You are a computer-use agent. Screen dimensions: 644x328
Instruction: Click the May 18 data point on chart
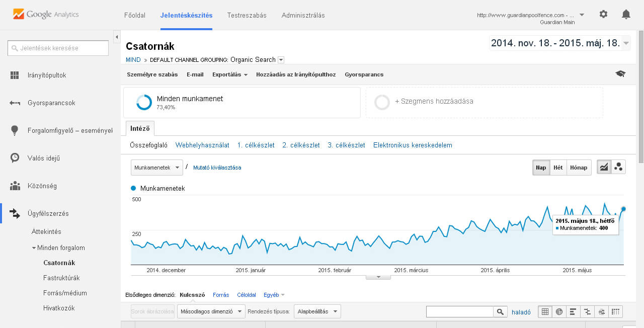pos(623,209)
